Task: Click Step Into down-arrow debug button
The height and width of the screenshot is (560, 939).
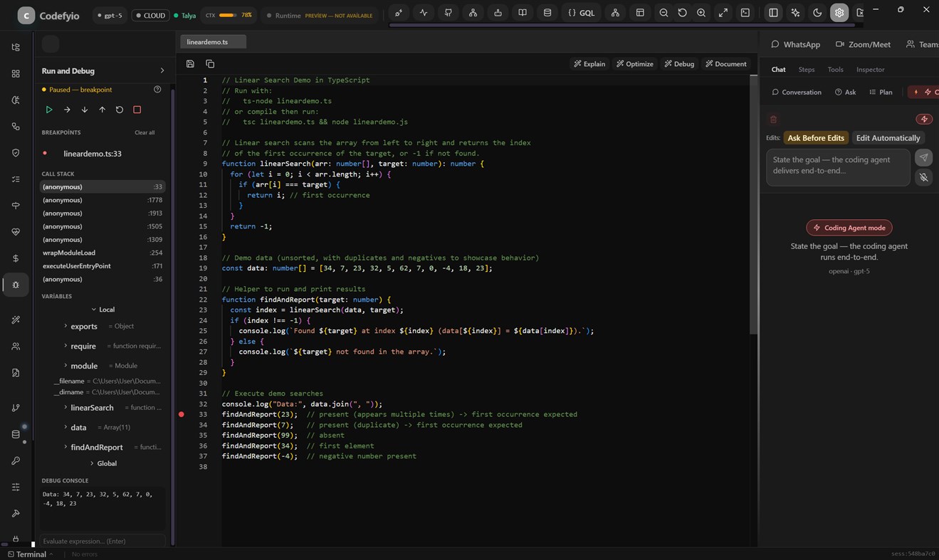Action: (x=85, y=110)
